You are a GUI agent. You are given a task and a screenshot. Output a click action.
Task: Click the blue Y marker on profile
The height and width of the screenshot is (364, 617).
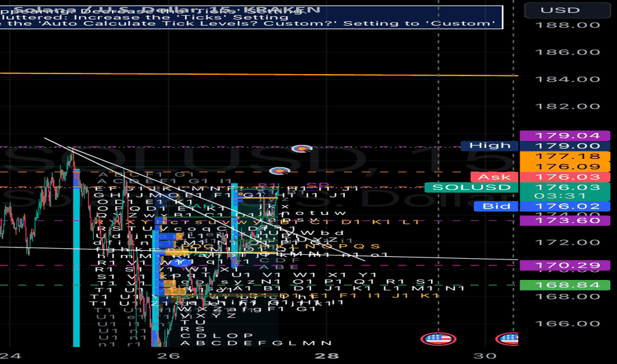[180, 261]
